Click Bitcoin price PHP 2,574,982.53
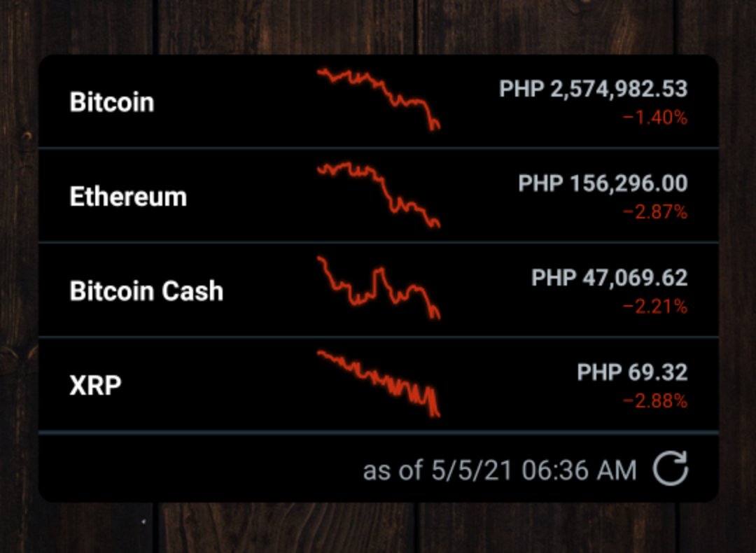 (x=594, y=89)
